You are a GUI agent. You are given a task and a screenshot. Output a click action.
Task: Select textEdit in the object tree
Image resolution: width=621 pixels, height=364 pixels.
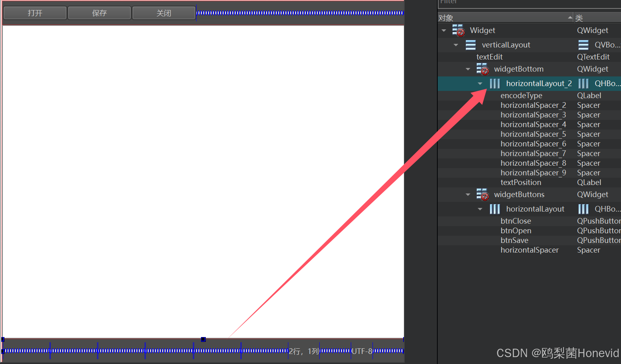(x=489, y=57)
